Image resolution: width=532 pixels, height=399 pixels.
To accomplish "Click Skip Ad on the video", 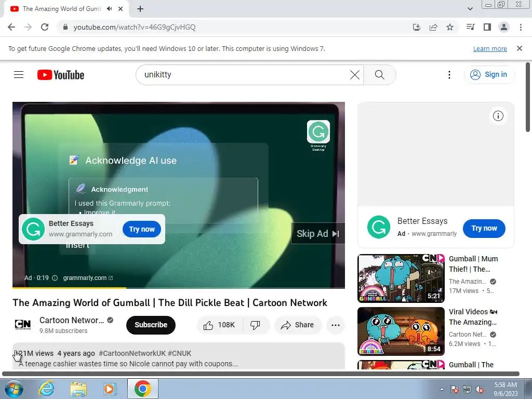I will (317, 233).
